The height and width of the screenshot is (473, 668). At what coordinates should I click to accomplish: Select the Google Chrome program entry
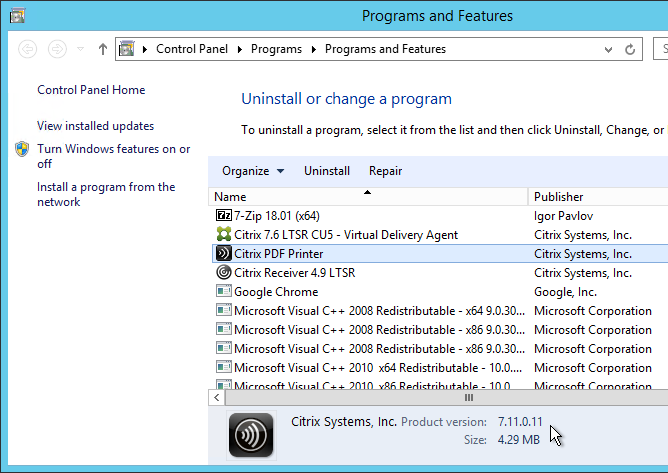click(276, 292)
